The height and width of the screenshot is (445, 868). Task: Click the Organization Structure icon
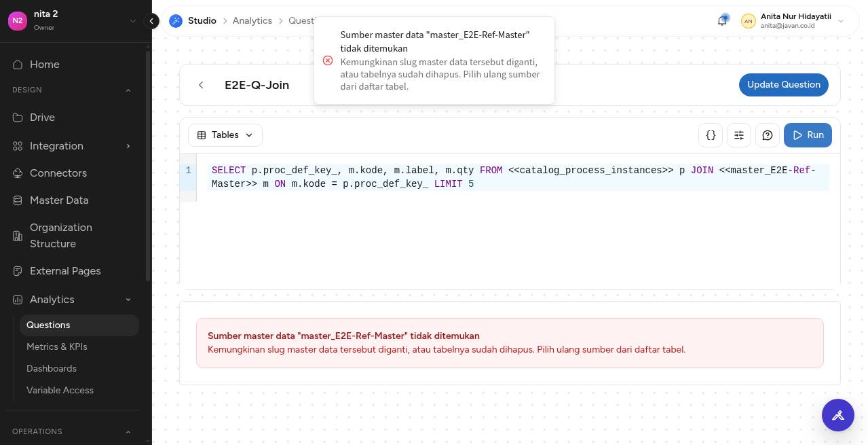pyautogui.click(x=18, y=236)
